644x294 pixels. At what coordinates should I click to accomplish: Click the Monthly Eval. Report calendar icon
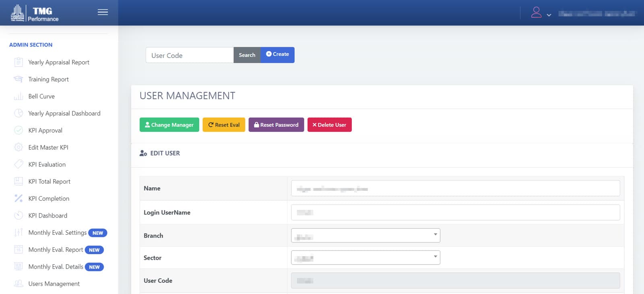click(x=19, y=249)
